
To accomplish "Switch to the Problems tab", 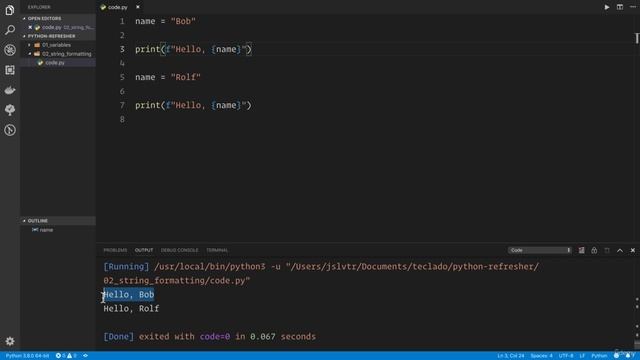I will [x=115, y=250].
